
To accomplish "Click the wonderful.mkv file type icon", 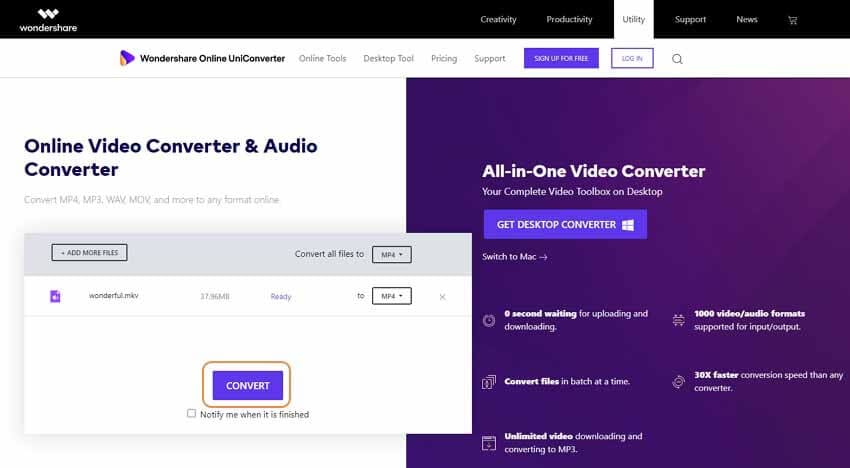I will coord(55,296).
